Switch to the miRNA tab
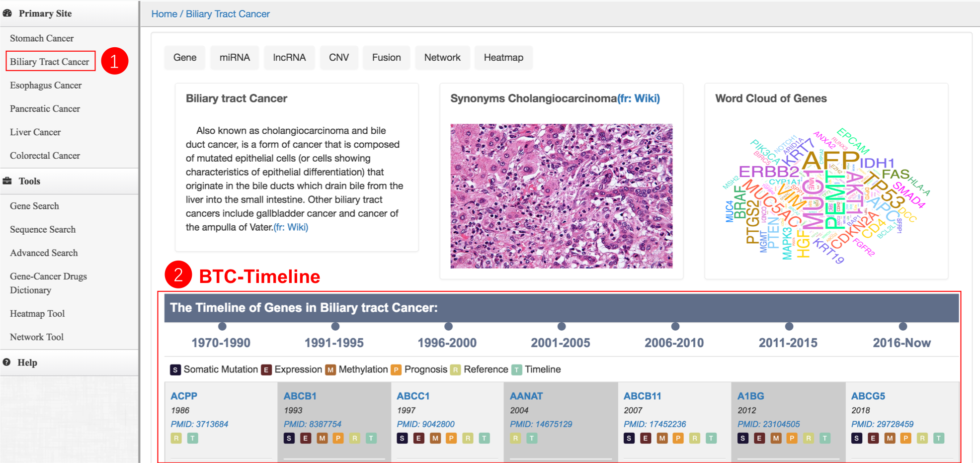The width and height of the screenshot is (980, 463). coord(235,58)
